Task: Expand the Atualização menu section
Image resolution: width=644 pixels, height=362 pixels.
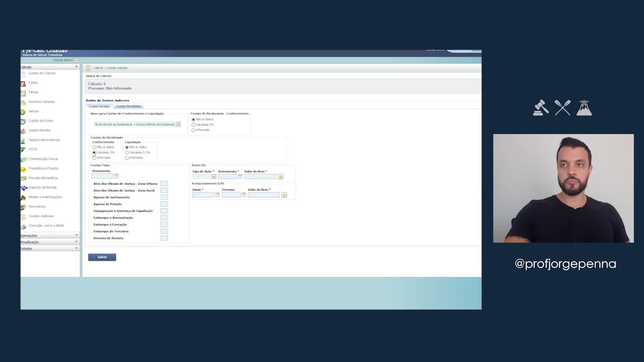Action: (x=50, y=242)
